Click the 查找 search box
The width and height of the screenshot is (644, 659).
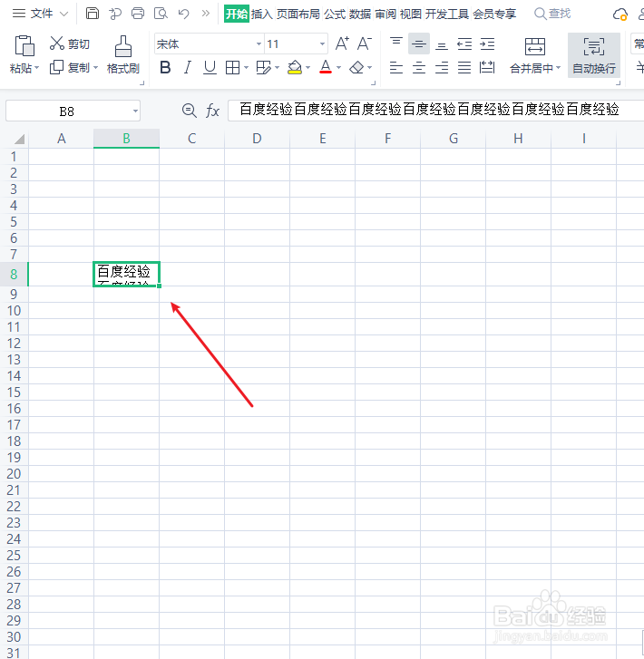(552, 14)
